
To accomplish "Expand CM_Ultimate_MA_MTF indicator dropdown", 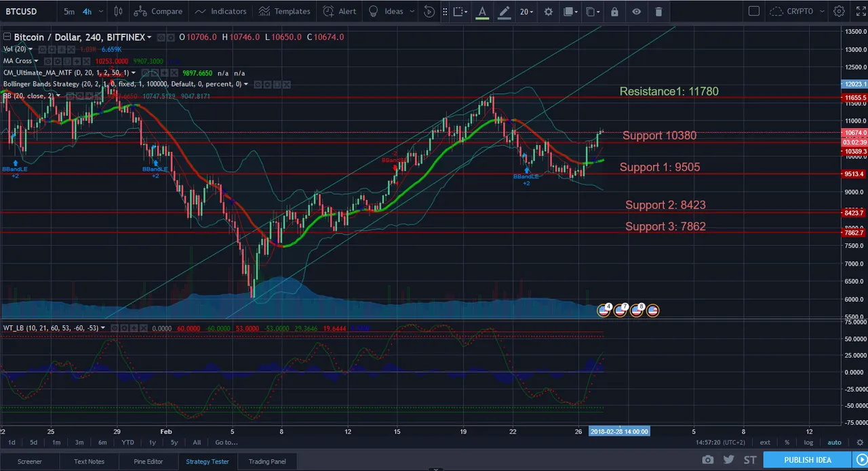I will (134, 73).
